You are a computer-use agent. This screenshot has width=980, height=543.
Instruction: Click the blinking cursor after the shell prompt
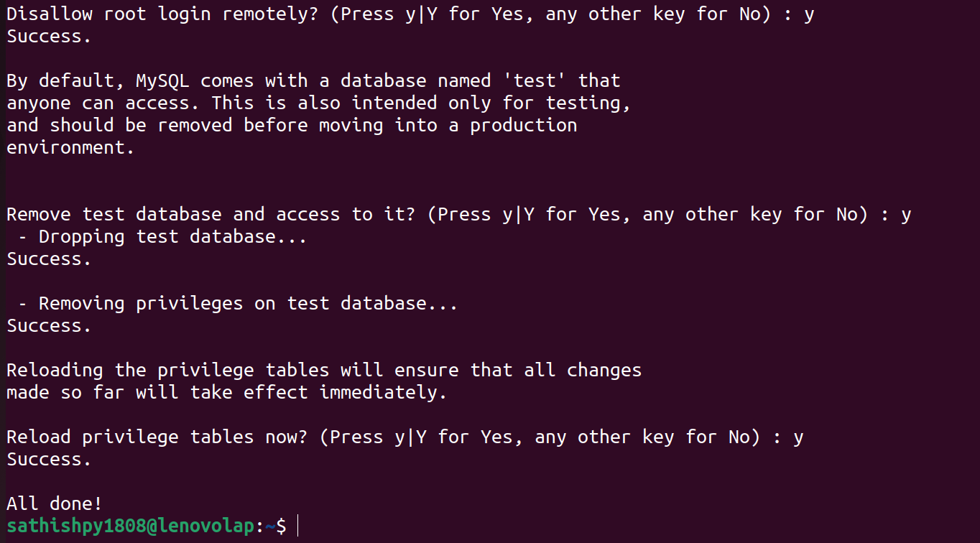pyautogui.click(x=297, y=526)
